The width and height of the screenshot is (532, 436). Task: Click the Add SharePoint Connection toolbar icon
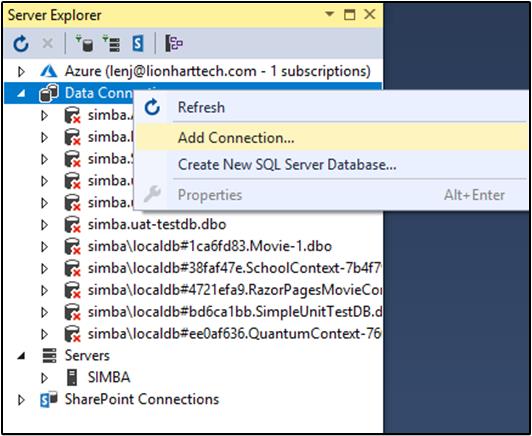(138, 43)
